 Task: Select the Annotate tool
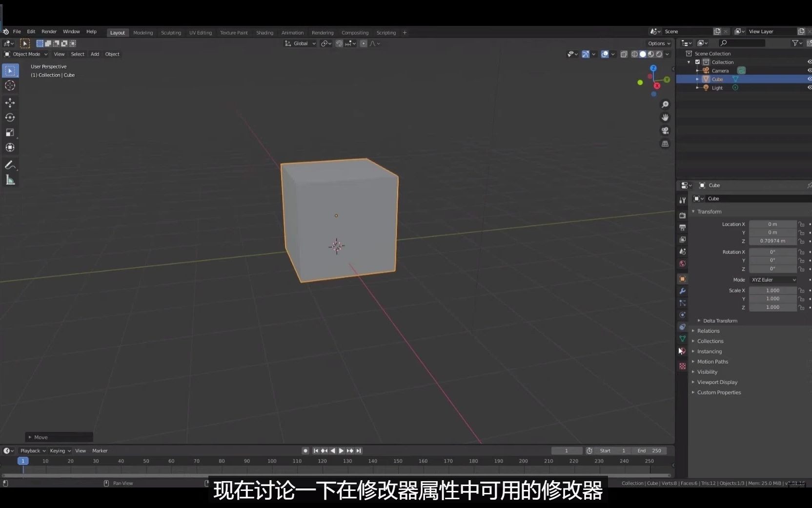10,165
